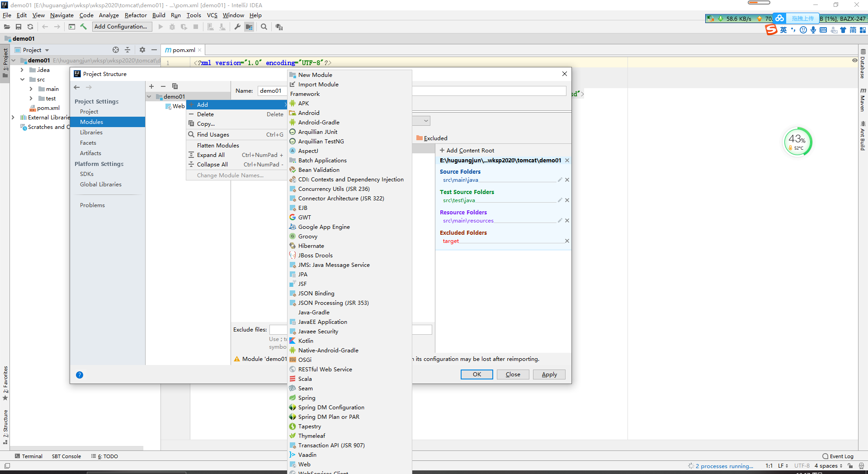Viewport: 868px width, 474px height.
Task: Choose Find Usages in context menu
Action: [236, 135]
